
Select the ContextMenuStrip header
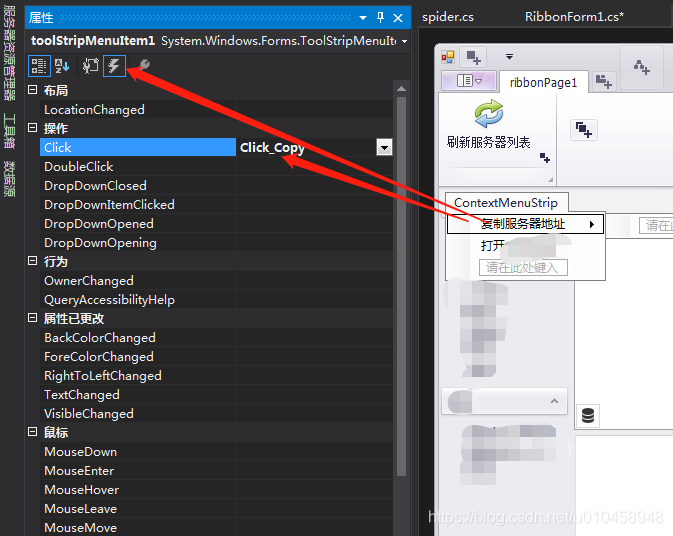tap(506, 202)
